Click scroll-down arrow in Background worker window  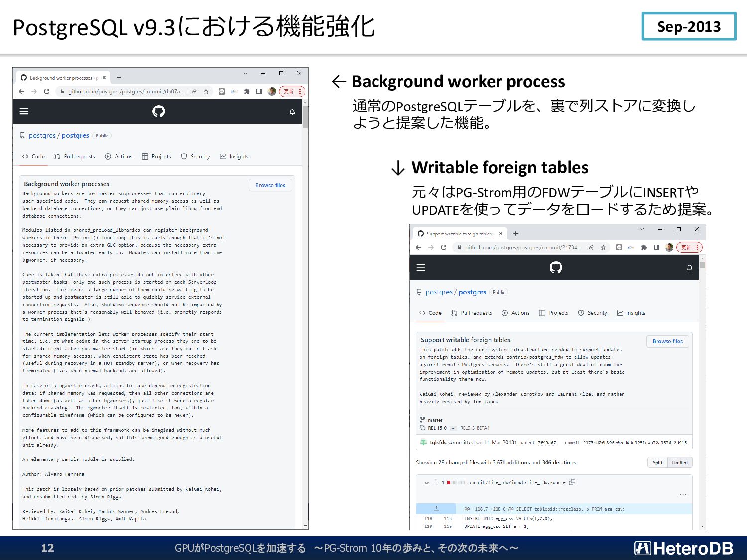point(305,526)
